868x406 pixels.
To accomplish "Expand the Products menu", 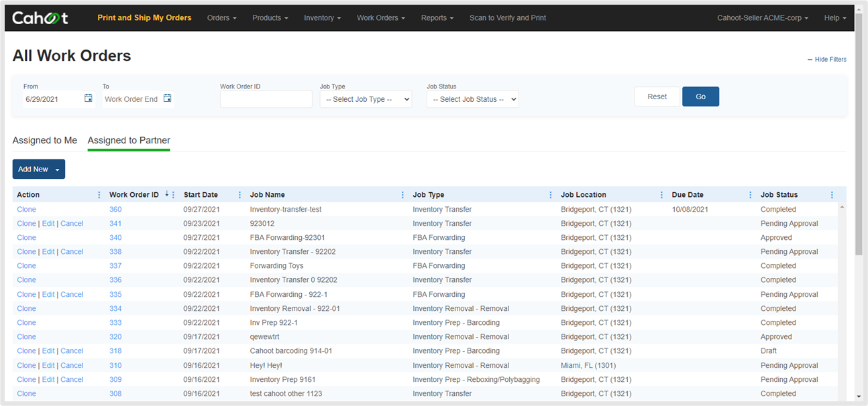I will (x=270, y=18).
